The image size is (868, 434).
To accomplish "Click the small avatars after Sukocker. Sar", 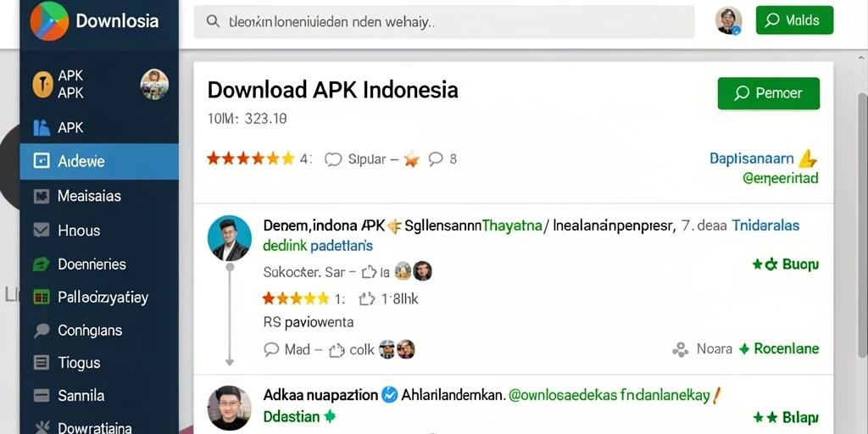I will (413, 270).
